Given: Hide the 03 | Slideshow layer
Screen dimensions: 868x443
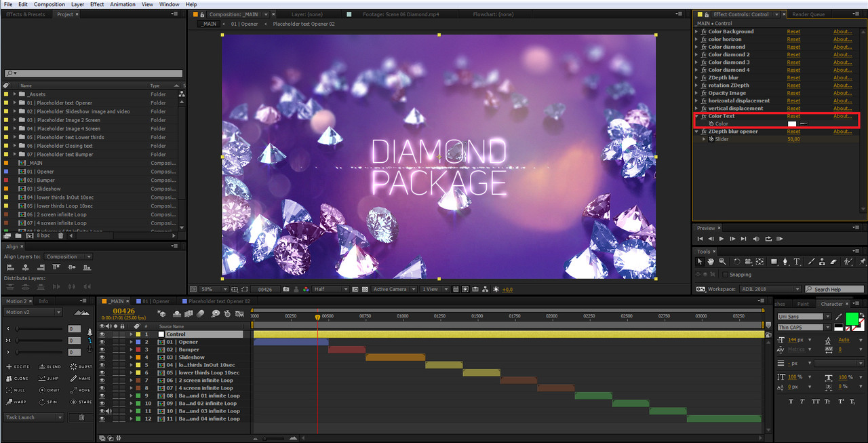Looking at the screenshot, I should (x=102, y=358).
